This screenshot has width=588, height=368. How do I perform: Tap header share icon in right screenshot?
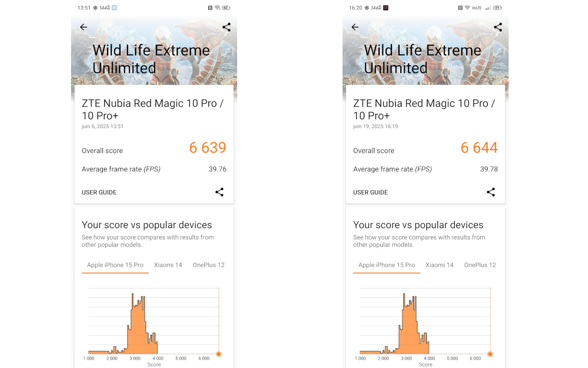click(498, 27)
